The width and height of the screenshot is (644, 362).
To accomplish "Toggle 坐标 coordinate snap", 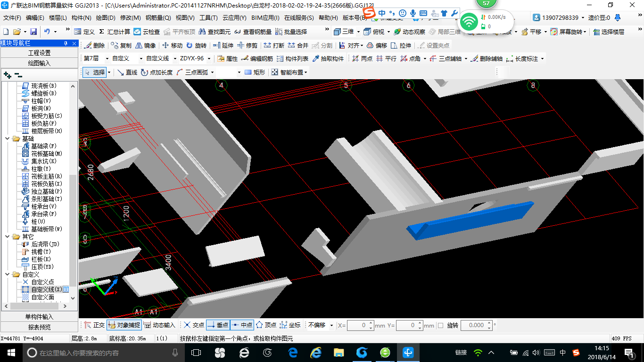I will [290, 325].
